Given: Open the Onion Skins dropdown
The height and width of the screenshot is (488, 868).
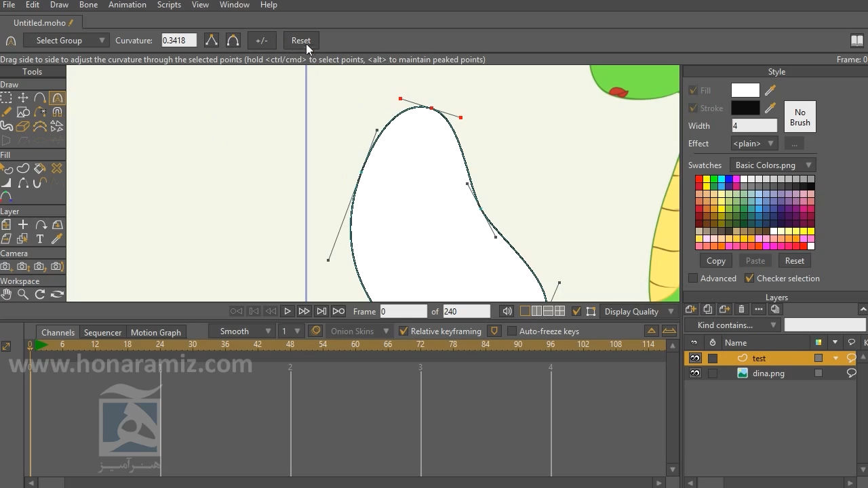Looking at the screenshot, I should click(x=359, y=331).
